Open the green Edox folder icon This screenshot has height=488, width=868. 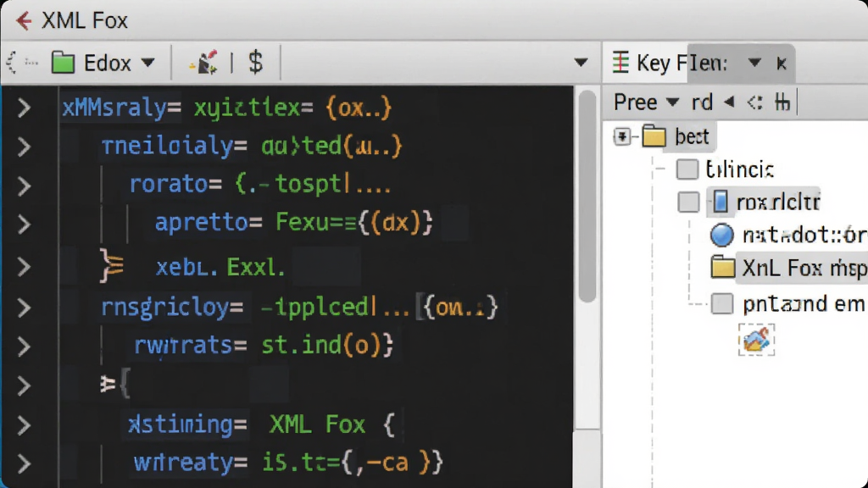tap(63, 63)
